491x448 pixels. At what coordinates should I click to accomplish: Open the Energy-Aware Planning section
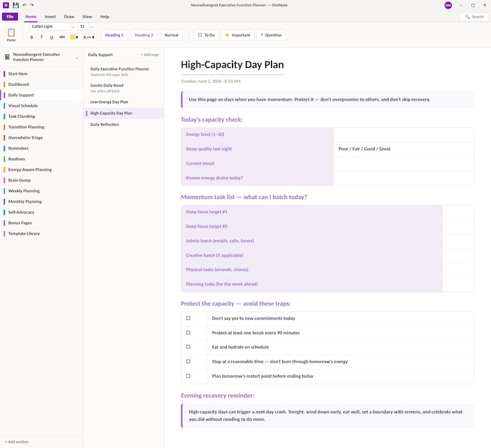tap(41, 169)
